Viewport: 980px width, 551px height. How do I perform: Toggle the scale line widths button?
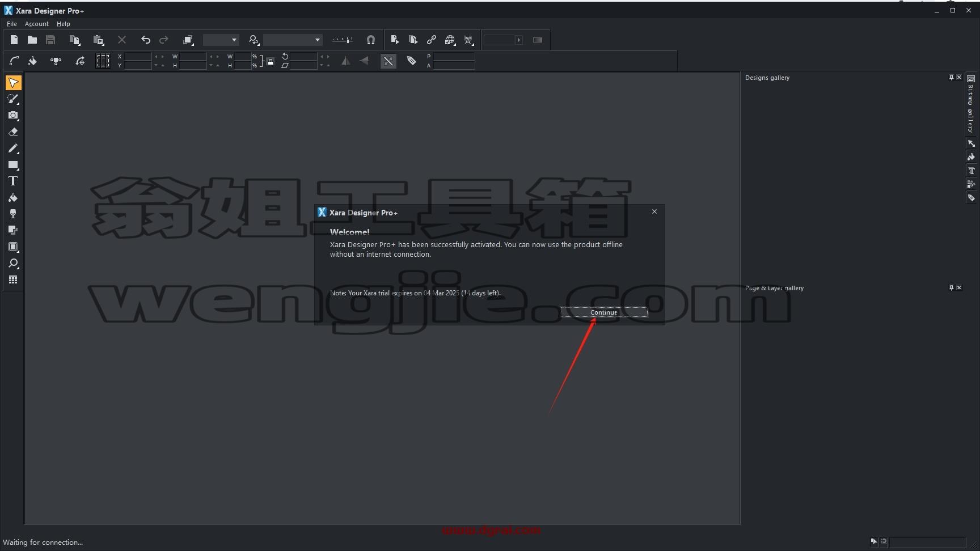pos(388,61)
